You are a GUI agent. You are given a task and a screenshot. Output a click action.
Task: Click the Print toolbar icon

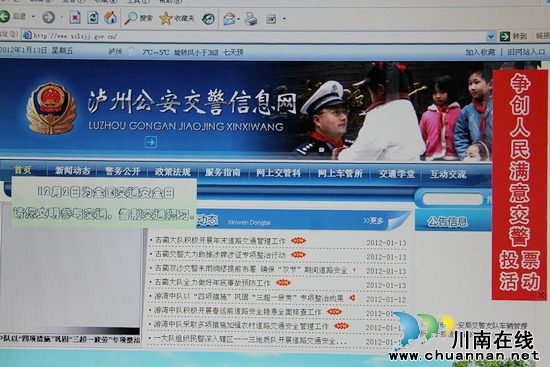(251, 19)
